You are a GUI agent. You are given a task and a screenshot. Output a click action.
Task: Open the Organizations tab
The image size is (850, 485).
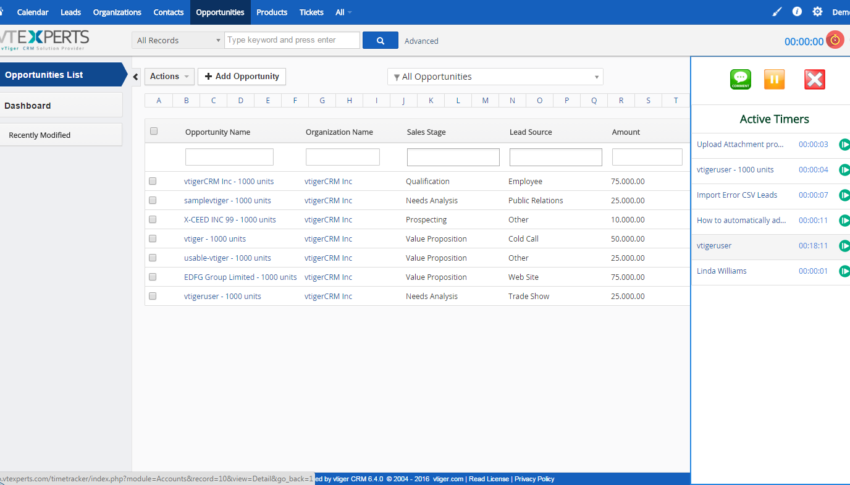(x=117, y=12)
